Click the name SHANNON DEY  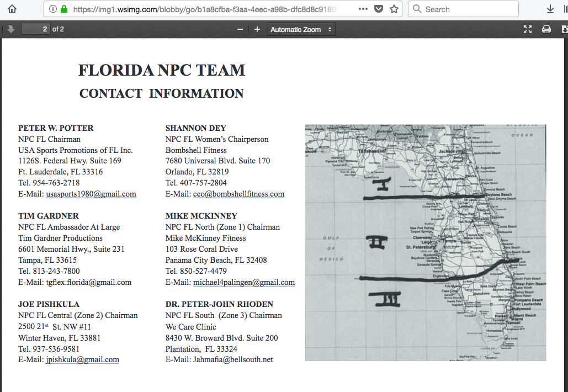pyautogui.click(x=195, y=128)
